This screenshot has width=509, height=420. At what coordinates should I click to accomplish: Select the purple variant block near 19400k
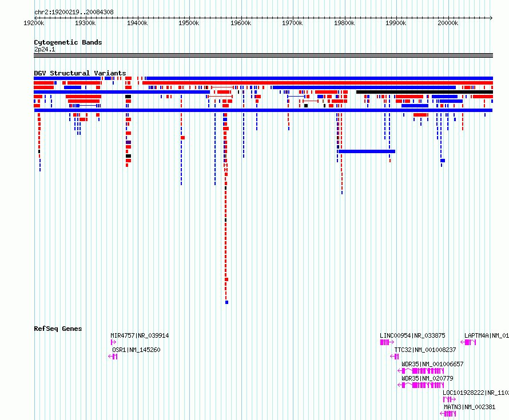tap(129, 142)
